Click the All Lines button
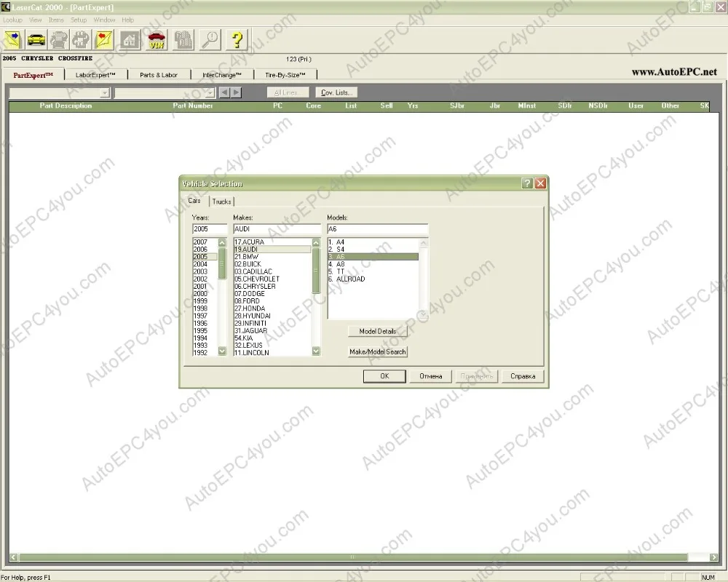Screen dimensions: 728x582 coord(288,92)
